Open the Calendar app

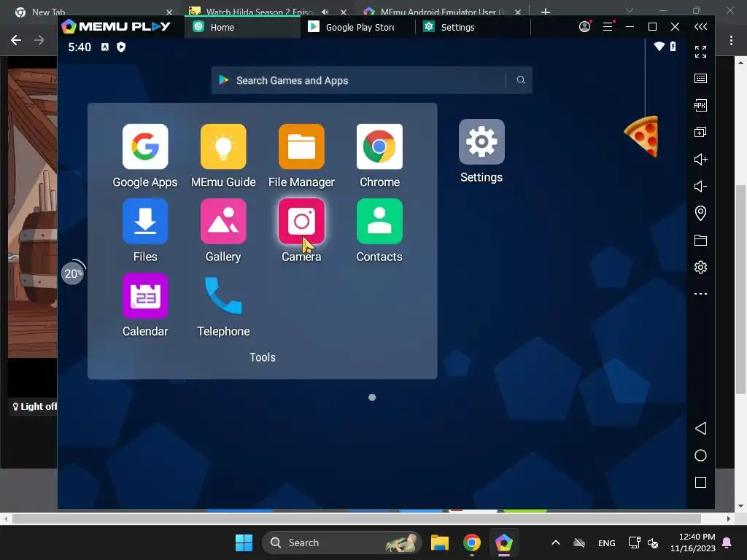(145, 296)
